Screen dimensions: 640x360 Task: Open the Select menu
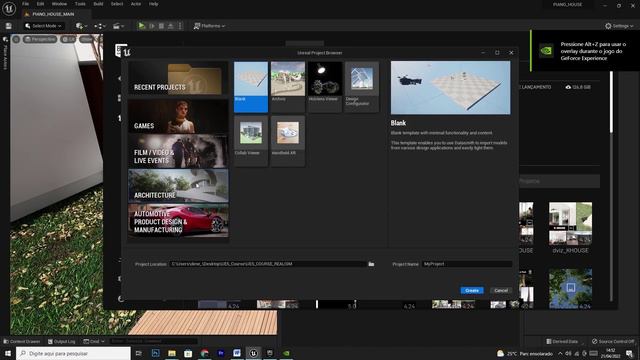[117, 4]
